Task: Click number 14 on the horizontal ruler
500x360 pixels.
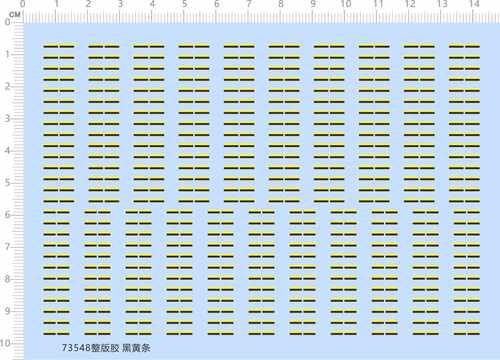Action: point(474,4)
